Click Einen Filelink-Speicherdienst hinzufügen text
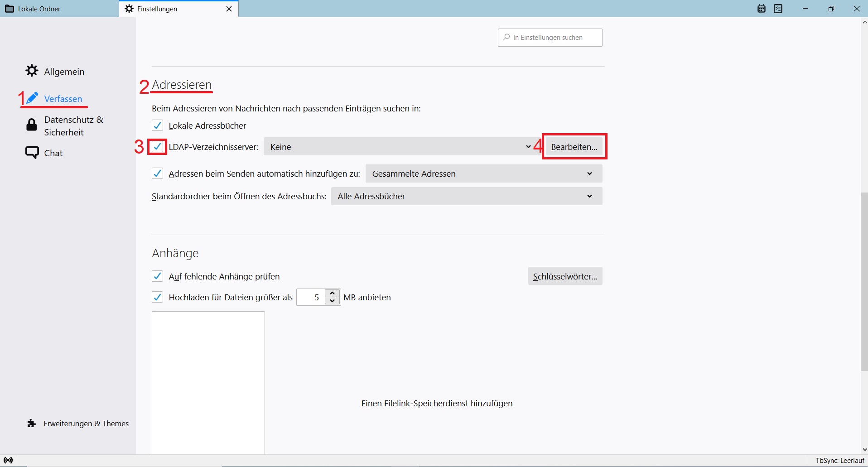868x467 pixels. pos(437,403)
